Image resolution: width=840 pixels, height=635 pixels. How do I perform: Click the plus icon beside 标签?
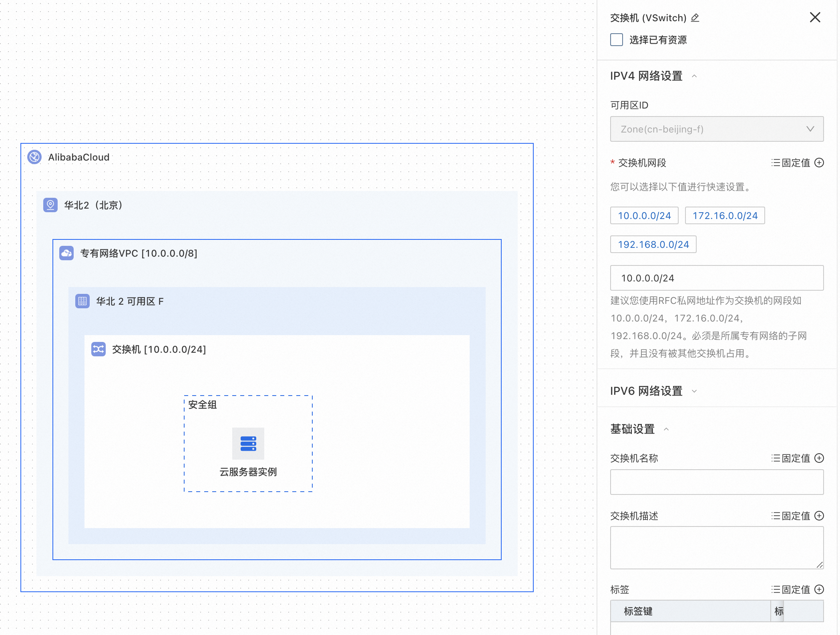tap(819, 589)
